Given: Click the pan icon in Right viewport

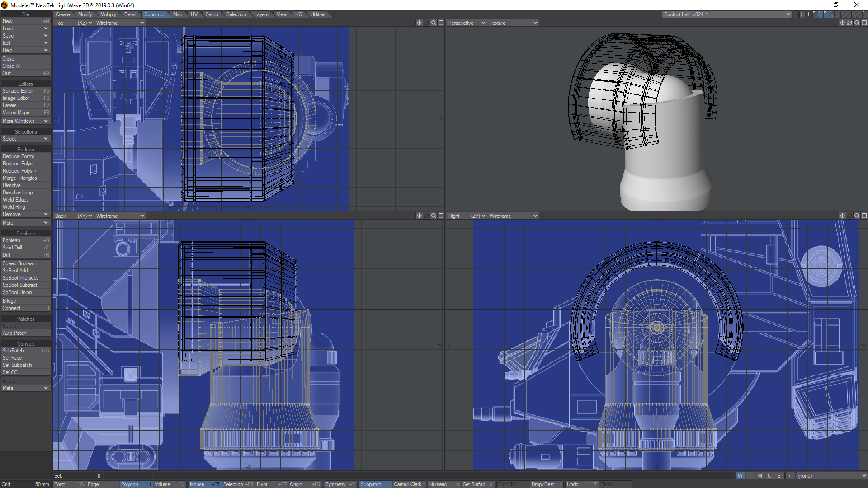Looking at the screenshot, I should pyautogui.click(x=842, y=216).
